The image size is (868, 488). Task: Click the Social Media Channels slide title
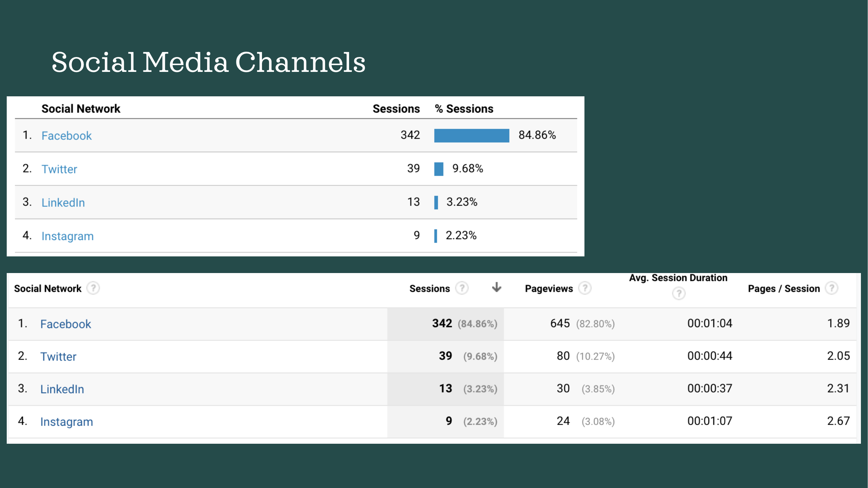(209, 62)
